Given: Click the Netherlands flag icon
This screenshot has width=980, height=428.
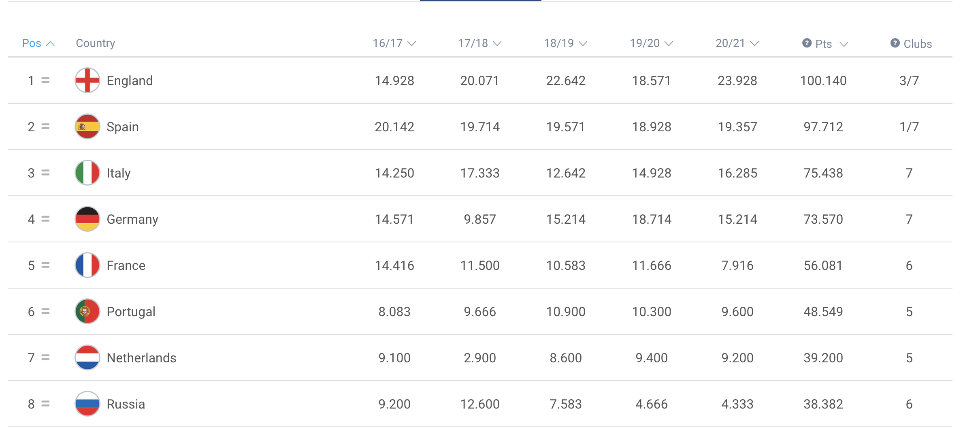Looking at the screenshot, I should tap(87, 357).
